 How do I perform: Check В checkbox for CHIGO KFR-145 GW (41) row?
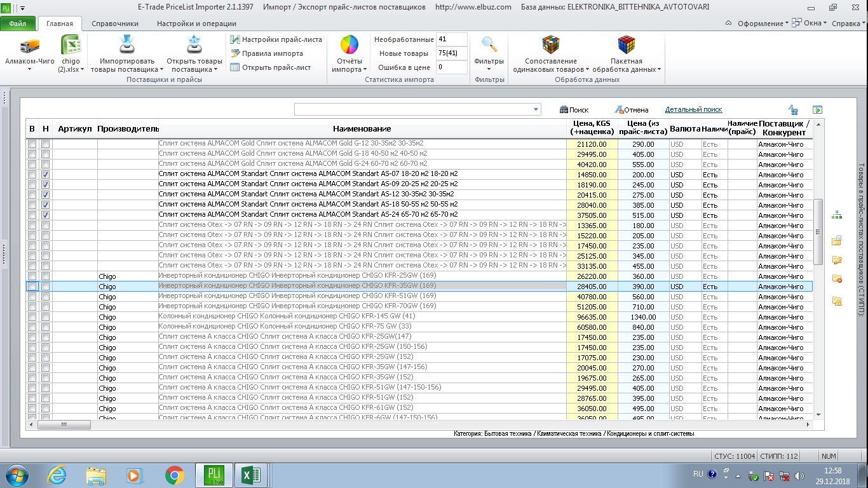click(32, 316)
